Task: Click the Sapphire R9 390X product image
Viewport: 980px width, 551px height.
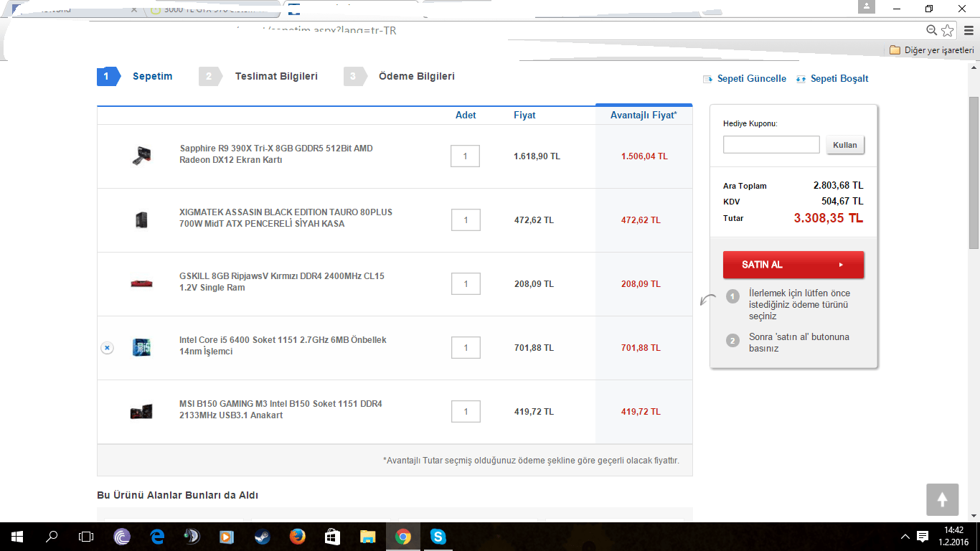Action: [141, 156]
